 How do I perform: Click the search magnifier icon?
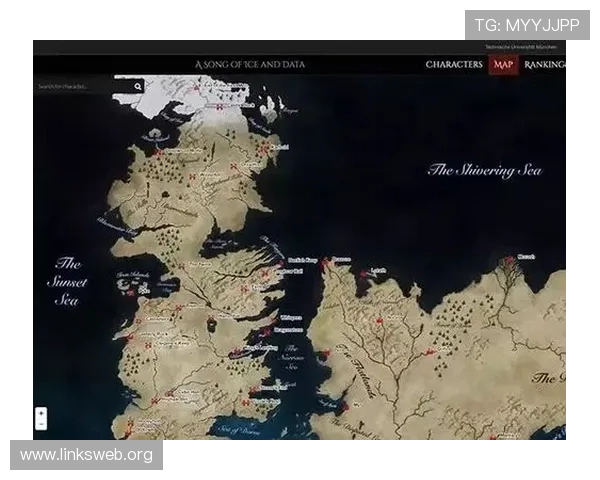141,87
